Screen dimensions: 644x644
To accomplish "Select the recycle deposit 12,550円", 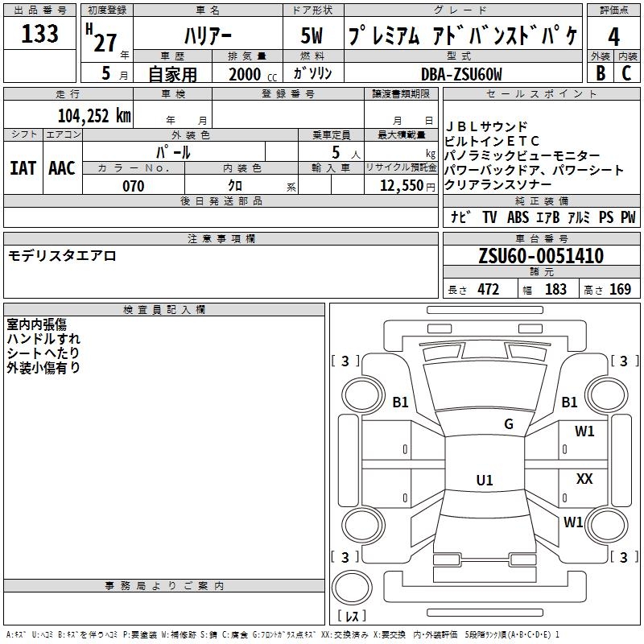I will (x=407, y=186).
